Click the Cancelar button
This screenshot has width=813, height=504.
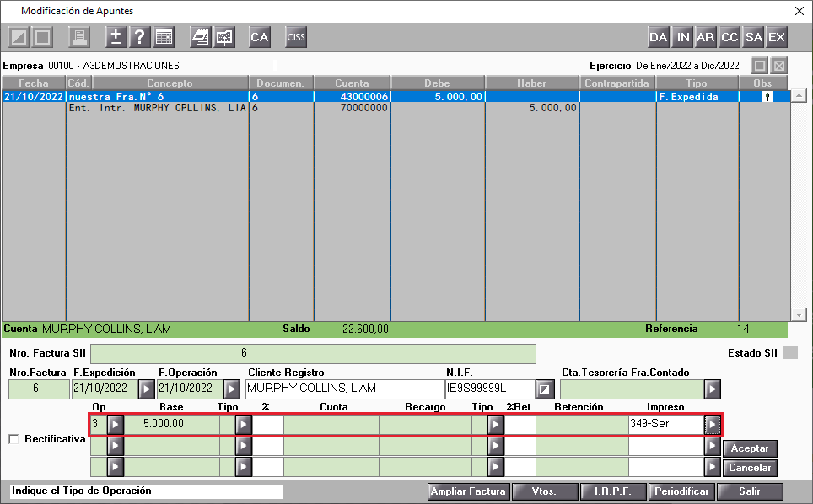click(750, 468)
